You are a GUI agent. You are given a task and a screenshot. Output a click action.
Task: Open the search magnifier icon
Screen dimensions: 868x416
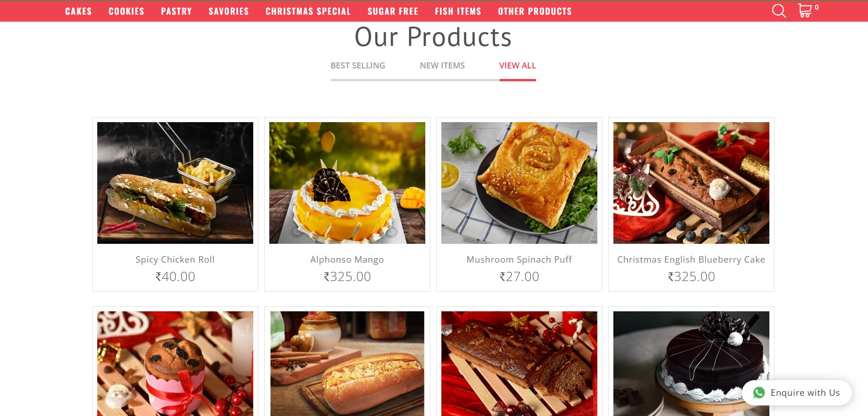click(x=779, y=11)
